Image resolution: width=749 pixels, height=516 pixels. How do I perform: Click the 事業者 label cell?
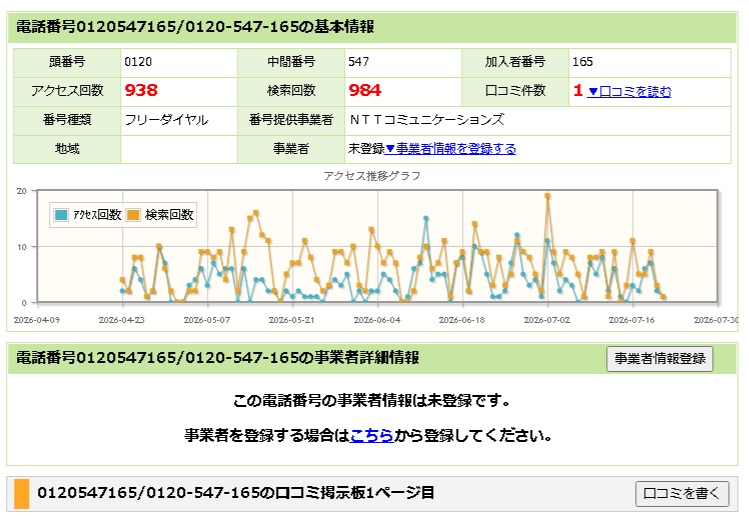point(291,149)
